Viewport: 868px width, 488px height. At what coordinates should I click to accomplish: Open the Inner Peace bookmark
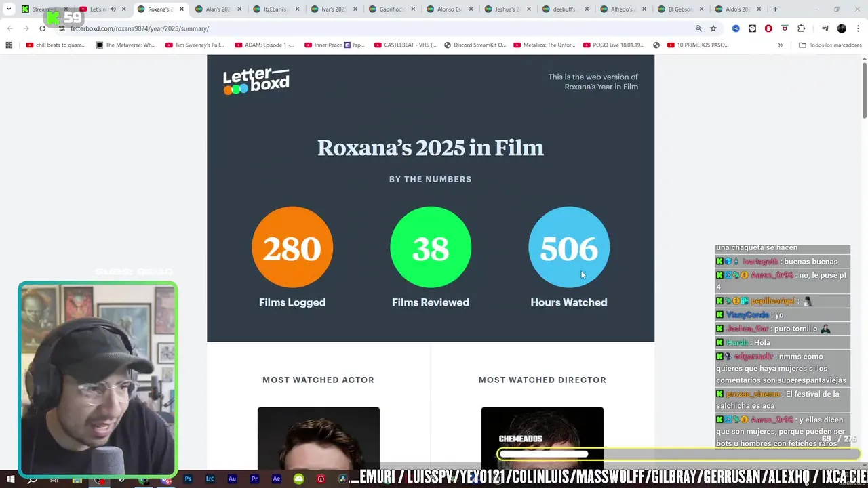click(334, 45)
